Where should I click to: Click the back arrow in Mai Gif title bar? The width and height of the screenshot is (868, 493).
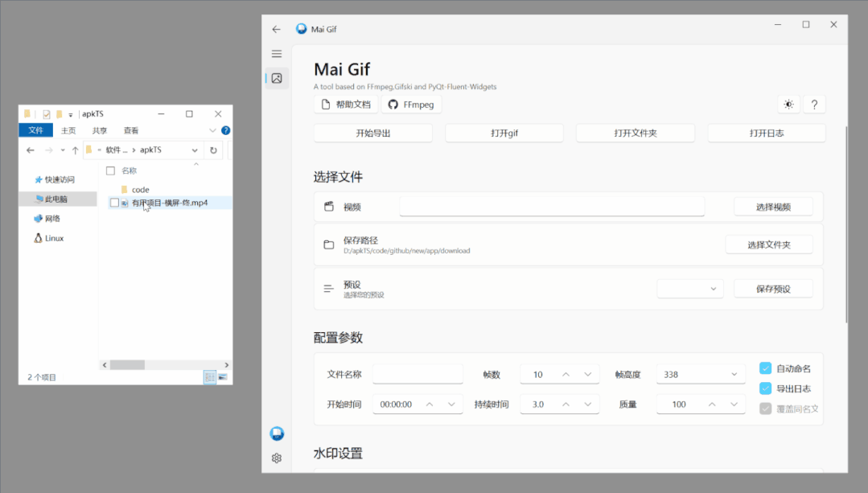point(276,29)
